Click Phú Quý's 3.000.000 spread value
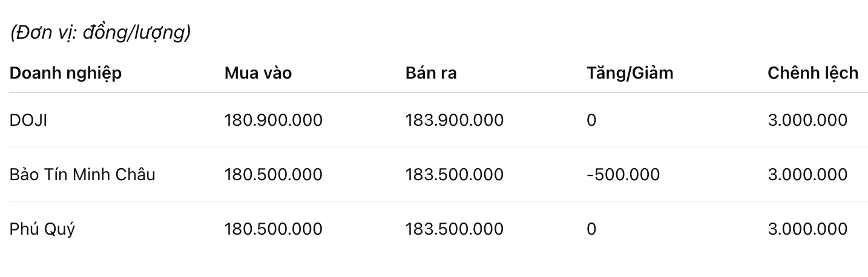The height and width of the screenshot is (277, 868). (x=807, y=229)
